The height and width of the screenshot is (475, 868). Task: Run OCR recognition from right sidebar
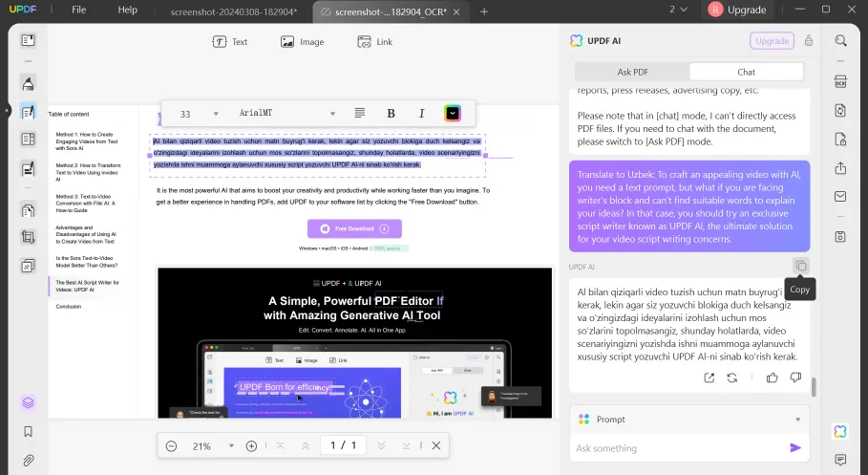coord(840,82)
